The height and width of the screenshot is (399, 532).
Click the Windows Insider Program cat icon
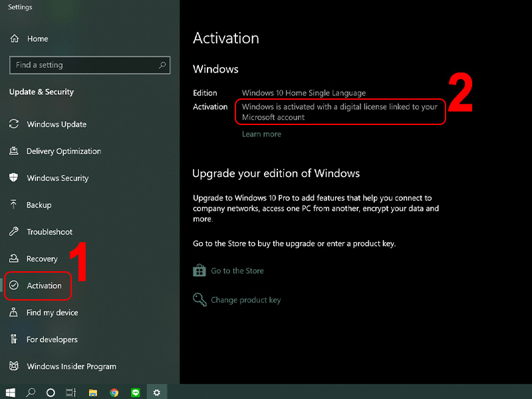(14, 366)
